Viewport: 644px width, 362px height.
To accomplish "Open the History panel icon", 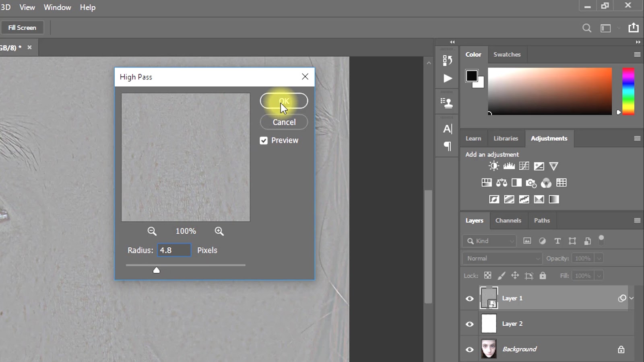I will coord(447,60).
